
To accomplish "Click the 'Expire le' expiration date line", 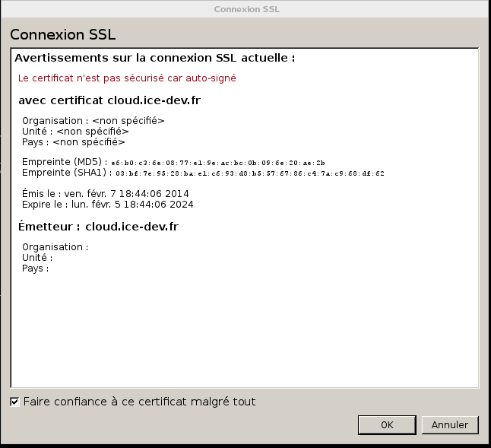I will 108,205.
